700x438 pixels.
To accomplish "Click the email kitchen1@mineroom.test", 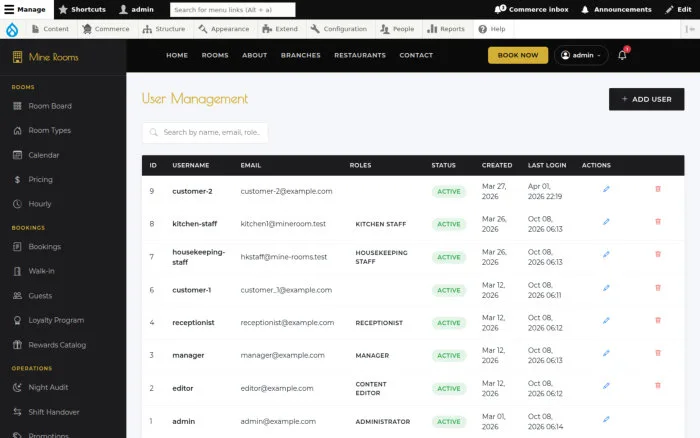I will click(283, 224).
